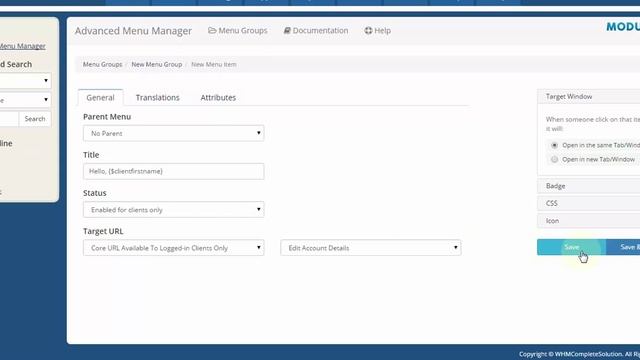640x360 pixels.
Task: Open the first sidebar search dropdown
Action: click(25, 81)
